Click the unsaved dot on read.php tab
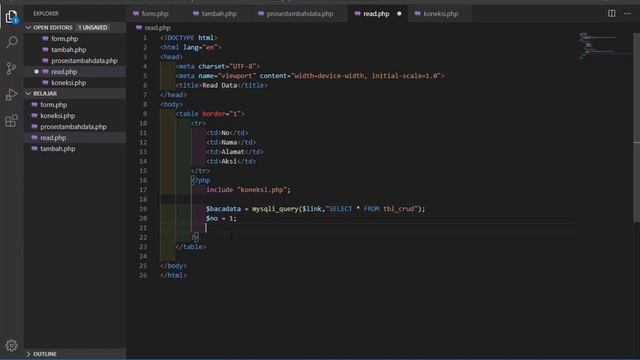Image resolution: width=640 pixels, height=360 pixels. (x=399, y=13)
